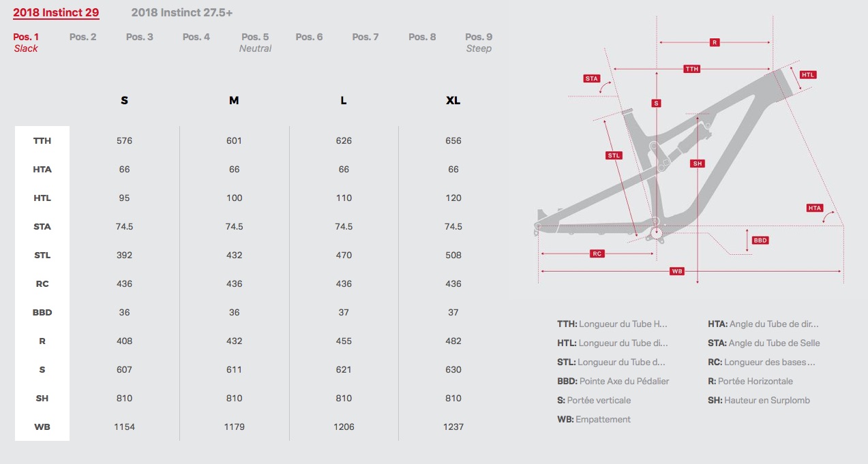Click the red TTH badge in the diagram

[x=692, y=69]
